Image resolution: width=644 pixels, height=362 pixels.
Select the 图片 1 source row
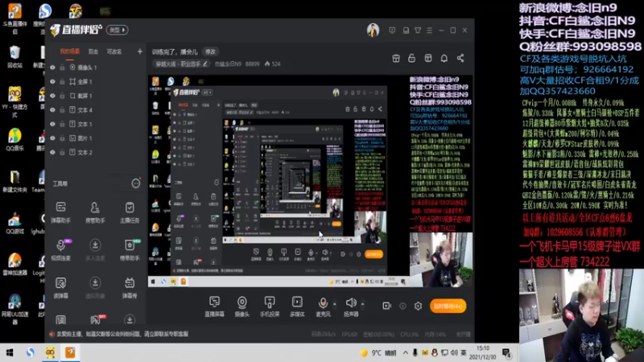(x=94, y=138)
